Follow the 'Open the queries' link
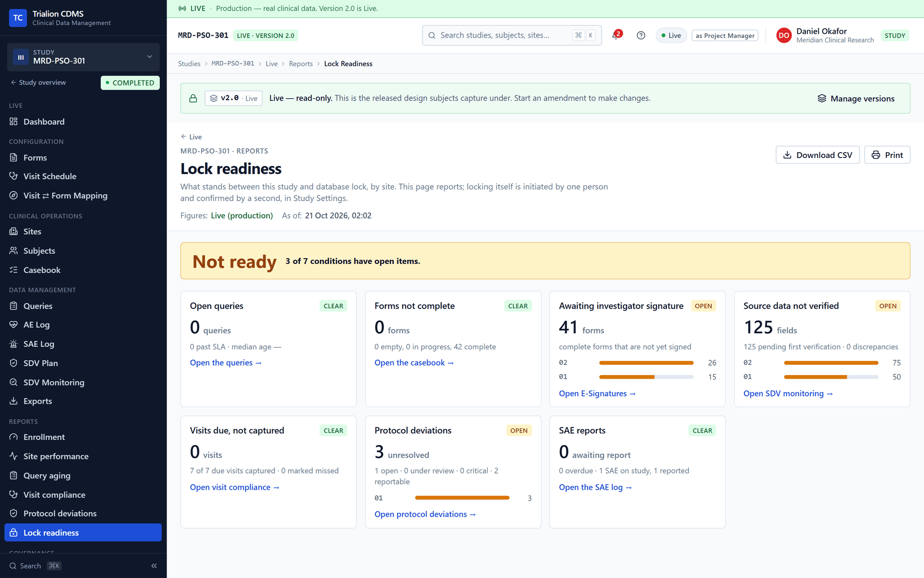Screen dimensions: 924x578 (x=226, y=363)
